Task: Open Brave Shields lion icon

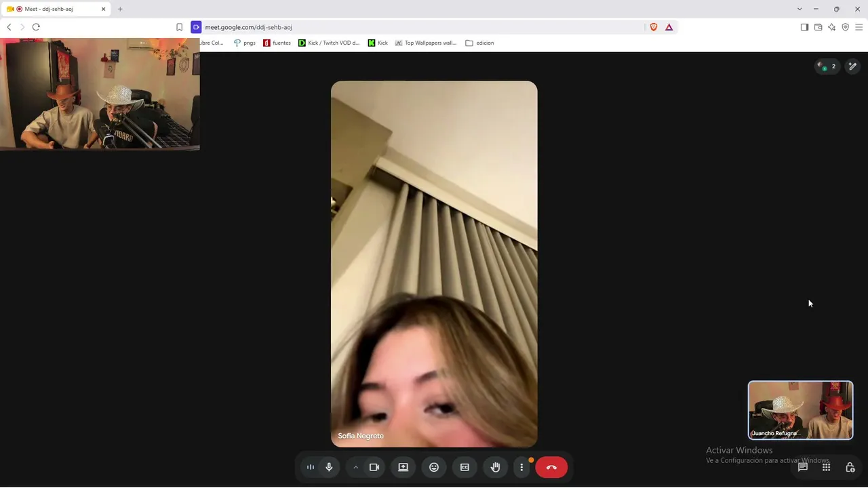Action: (x=654, y=27)
